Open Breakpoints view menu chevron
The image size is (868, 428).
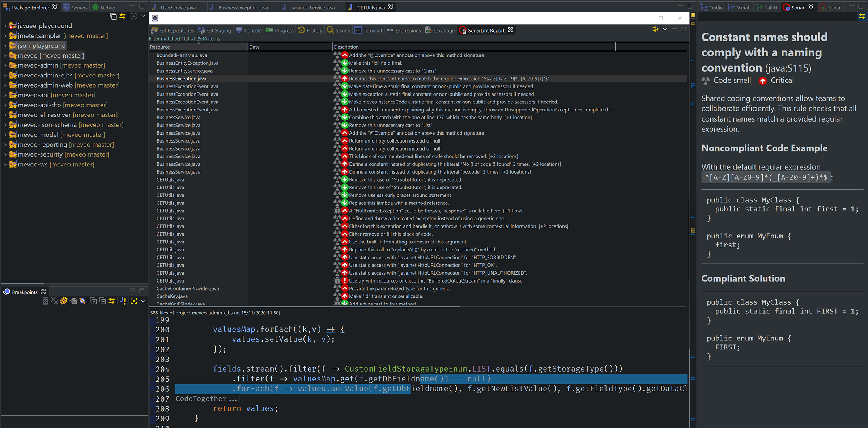pyautogui.click(x=143, y=301)
